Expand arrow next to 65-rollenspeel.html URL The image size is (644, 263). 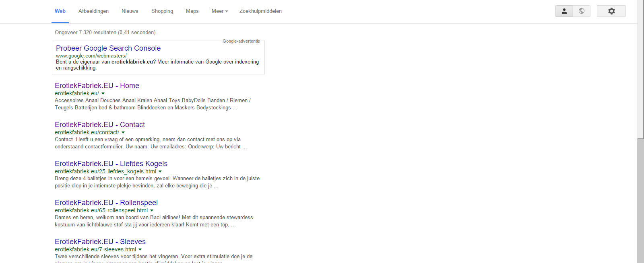point(152,211)
